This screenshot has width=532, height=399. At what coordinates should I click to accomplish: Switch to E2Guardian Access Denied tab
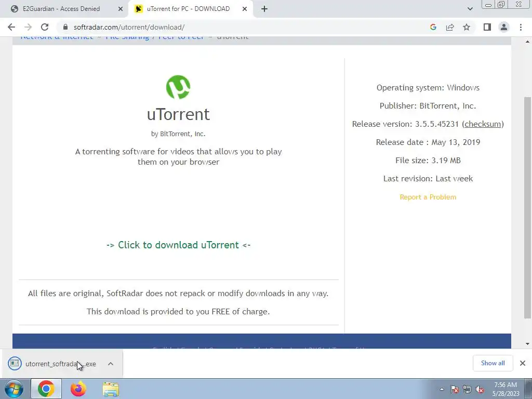coord(61,9)
